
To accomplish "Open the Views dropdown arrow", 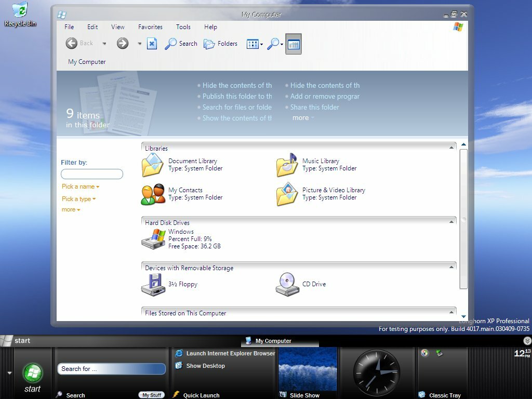I will pyautogui.click(x=261, y=45).
